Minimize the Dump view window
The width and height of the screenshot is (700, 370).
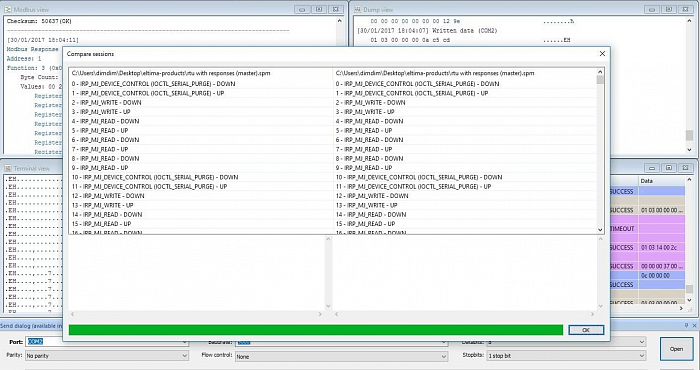(652, 9)
